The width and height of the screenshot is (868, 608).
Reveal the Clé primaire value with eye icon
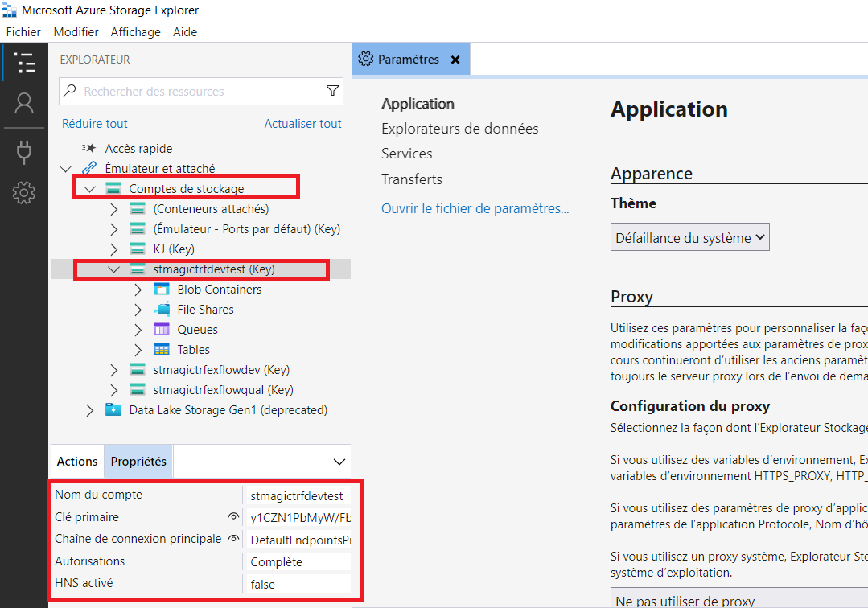(x=233, y=516)
